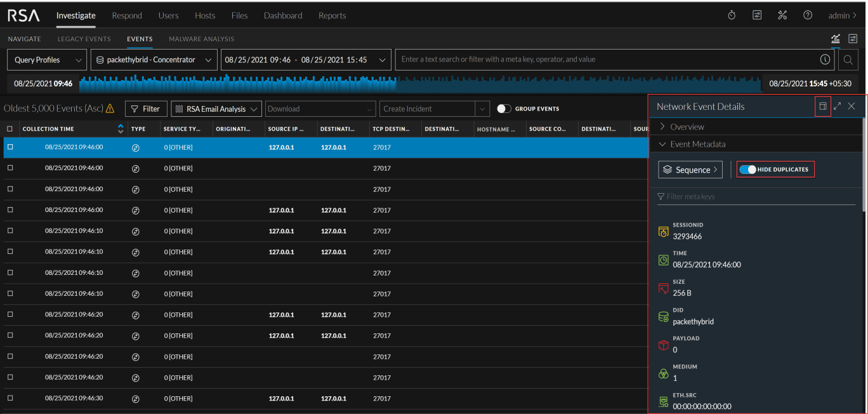Turn off Hide Duplicates toggle
The image size is (868, 414).
point(747,170)
